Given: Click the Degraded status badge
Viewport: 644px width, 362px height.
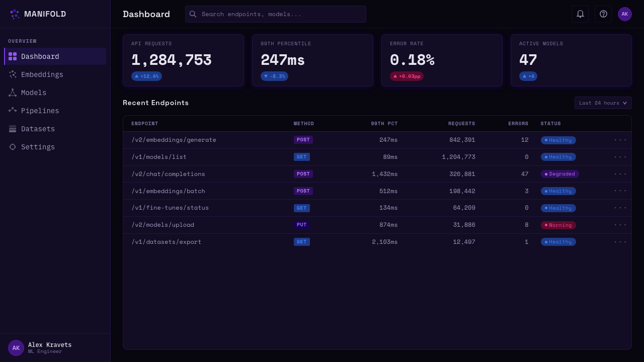Looking at the screenshot, I should 560,174.
